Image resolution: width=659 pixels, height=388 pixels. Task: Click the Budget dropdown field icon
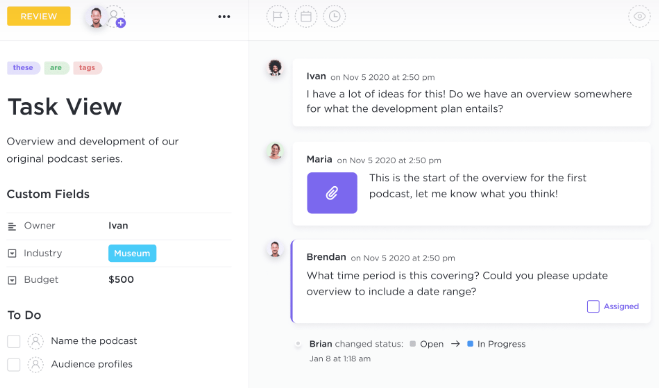(12, 280)
